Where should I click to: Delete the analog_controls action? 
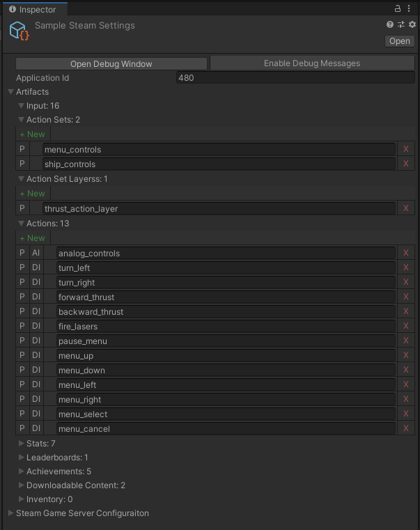(x=406, y=253)
